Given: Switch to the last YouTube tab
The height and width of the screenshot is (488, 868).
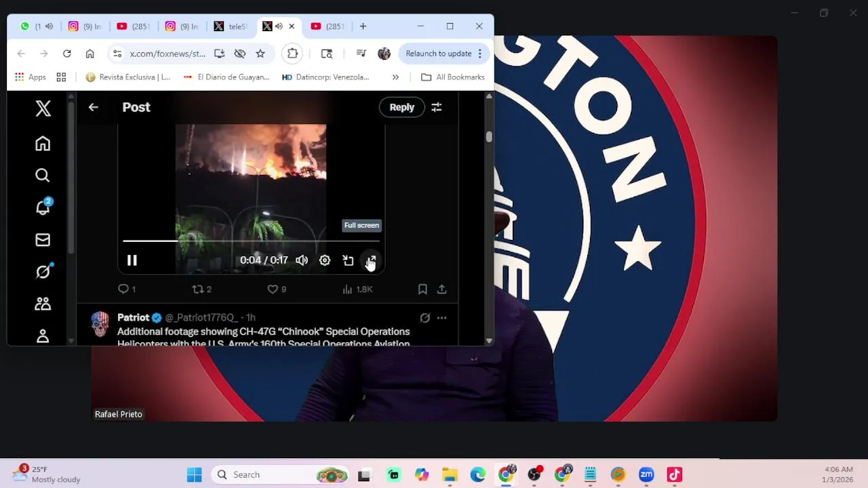Looking at the screenshot, I should click(x=328, y=26).
